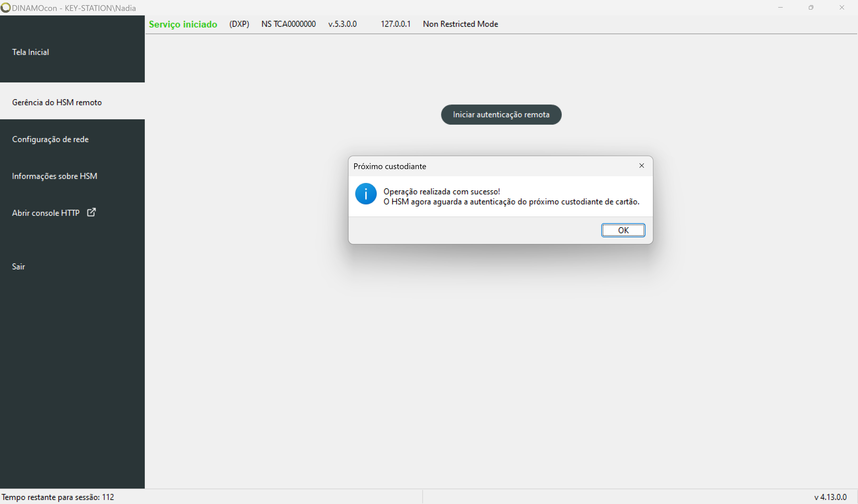Click the serial NS TCA0000000 text
Image resolution: width=858 pixels, height=504 pixels.
click(288, 24)
